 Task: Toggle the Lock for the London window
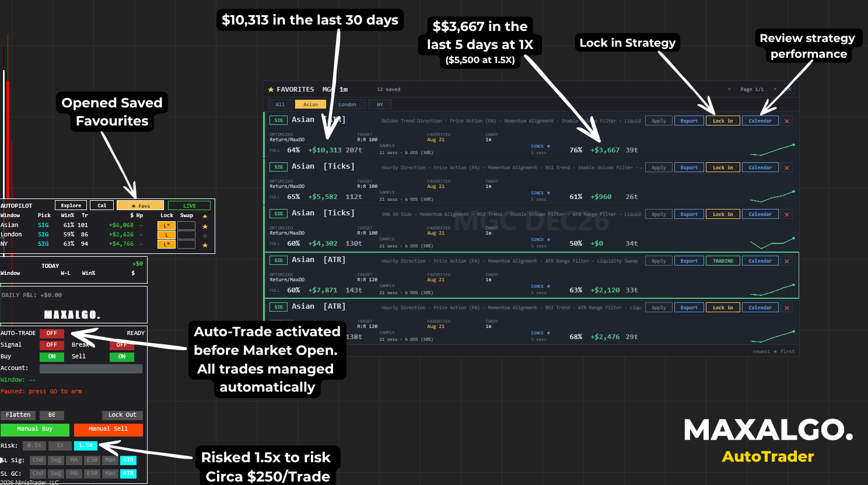tap(166, 235)
